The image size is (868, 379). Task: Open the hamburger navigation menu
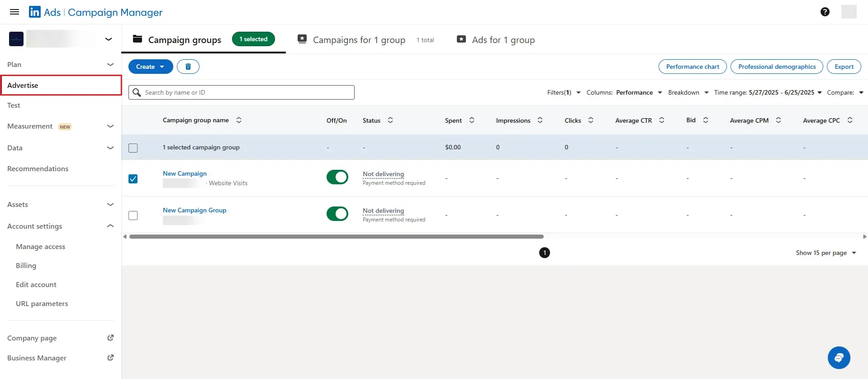tap(14, 12)
